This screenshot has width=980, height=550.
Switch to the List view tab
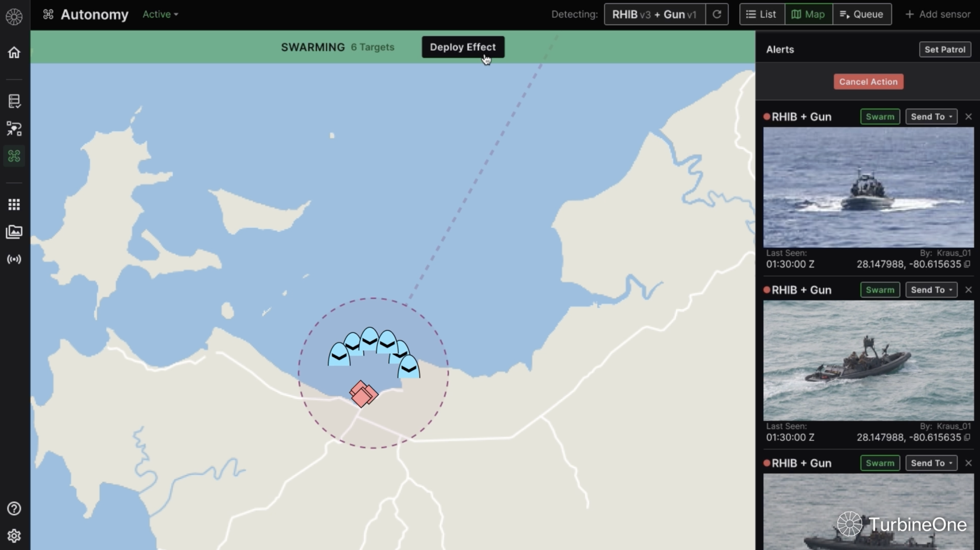(x=761, y=15)
